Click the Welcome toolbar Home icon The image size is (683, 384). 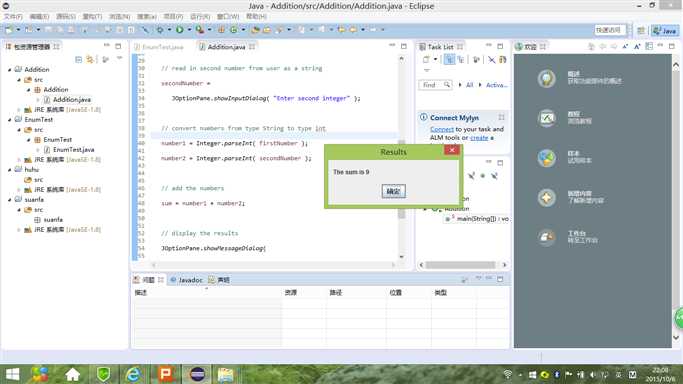[x=591, y=46]
